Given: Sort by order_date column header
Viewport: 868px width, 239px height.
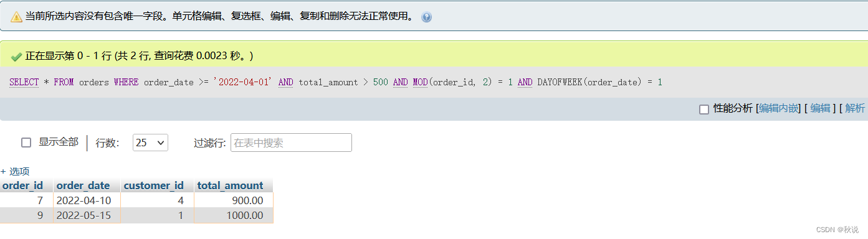Looking at the screenshot, I should click(x=83, y=185).
